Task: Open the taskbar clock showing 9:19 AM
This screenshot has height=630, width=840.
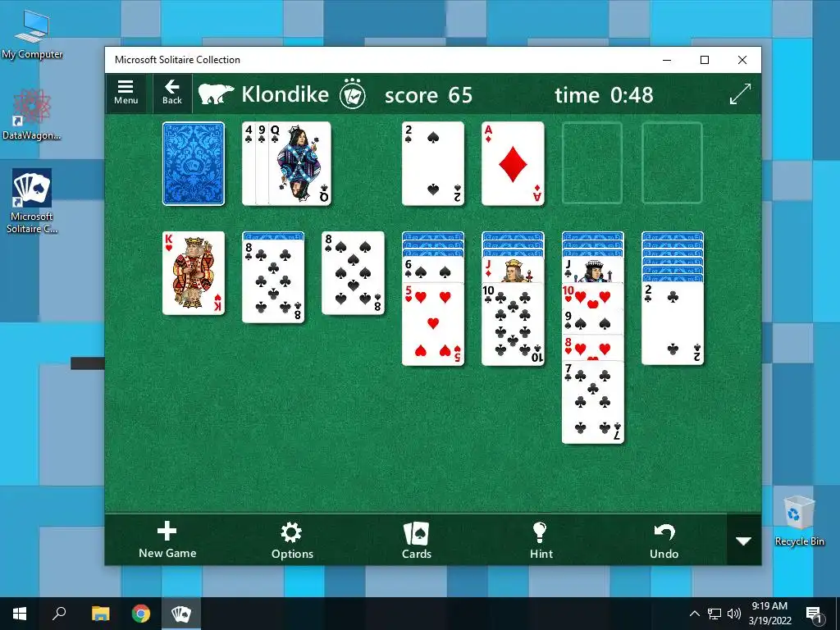Action: [x=769, y=614]
